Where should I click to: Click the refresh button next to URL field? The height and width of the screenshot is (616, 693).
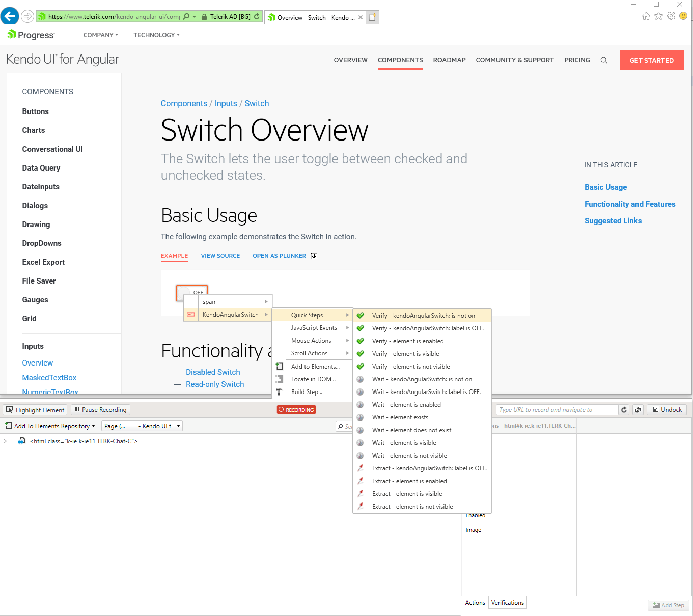pyautogui.click(x=624, y=410)
